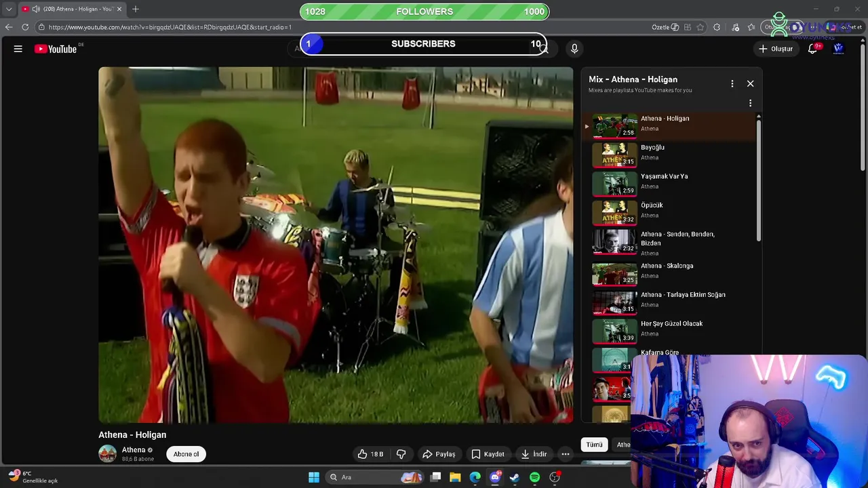Open the Athena channel avatar
The image size is (868, 488).
(x=107, y=453)
